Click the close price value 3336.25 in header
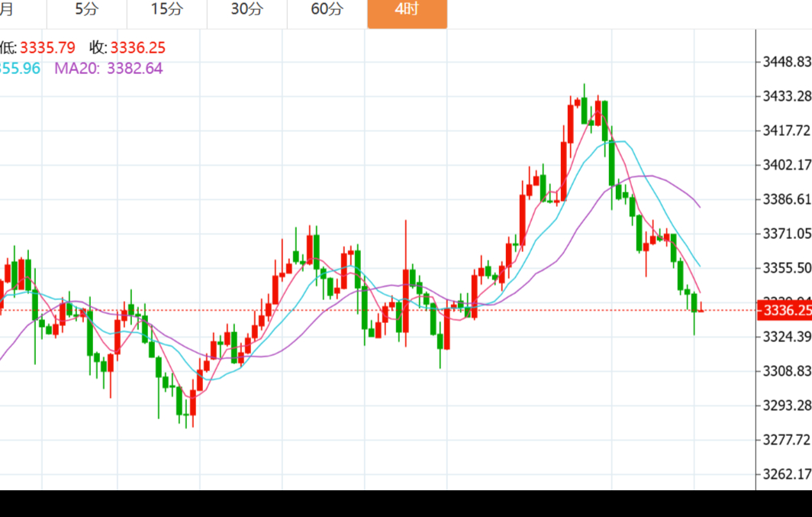Image resolution: width=812 pixels, height=517 pixels. coord(137,47)
